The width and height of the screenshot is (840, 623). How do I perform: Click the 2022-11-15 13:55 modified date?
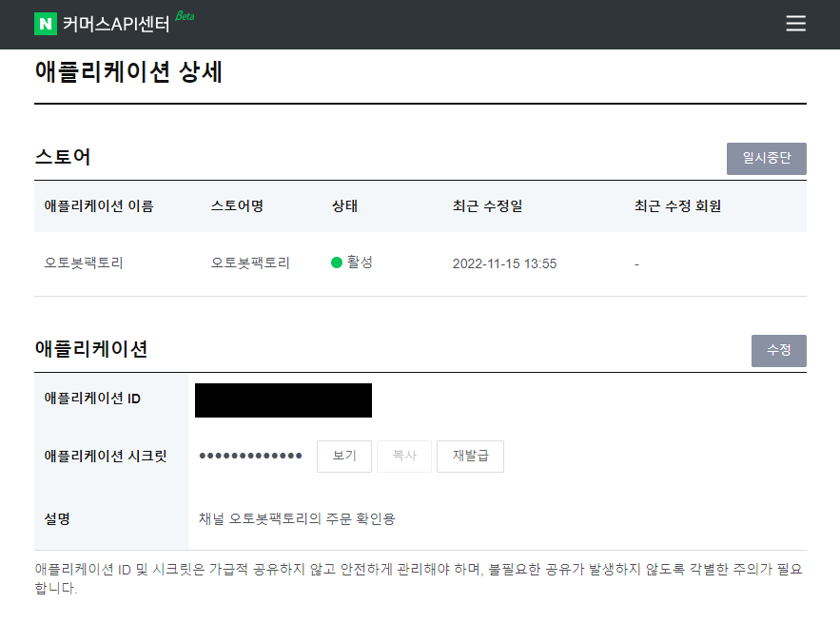pos(504,263)
